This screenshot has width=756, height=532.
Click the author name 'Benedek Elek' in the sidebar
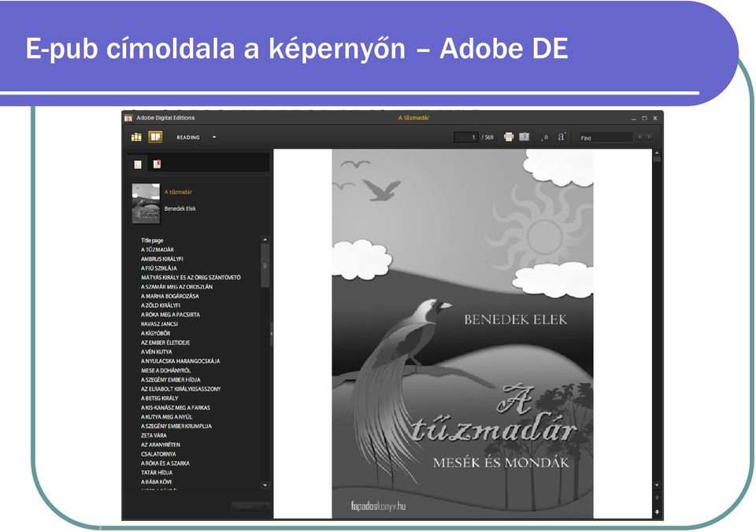[180, 209]
